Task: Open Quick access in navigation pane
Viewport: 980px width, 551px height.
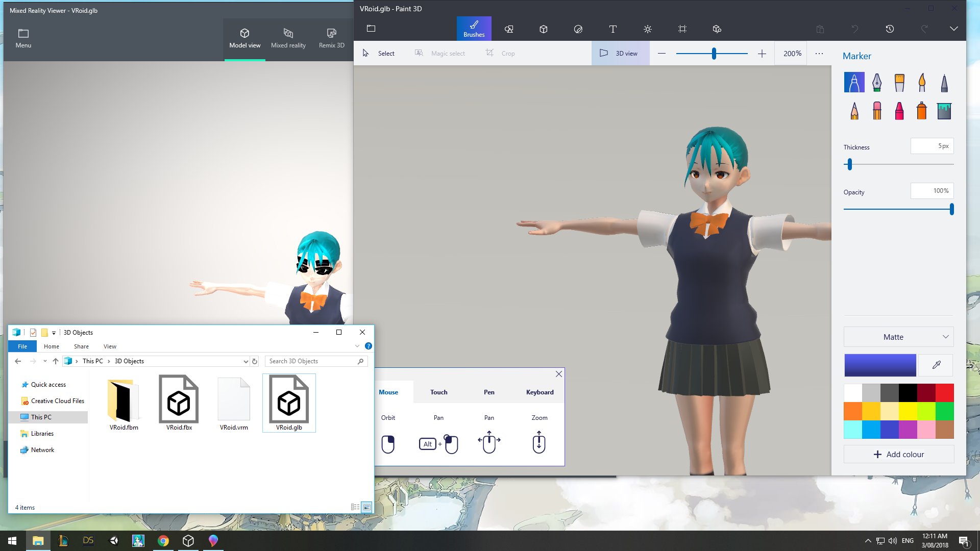Action: click(x=48, y=385)
